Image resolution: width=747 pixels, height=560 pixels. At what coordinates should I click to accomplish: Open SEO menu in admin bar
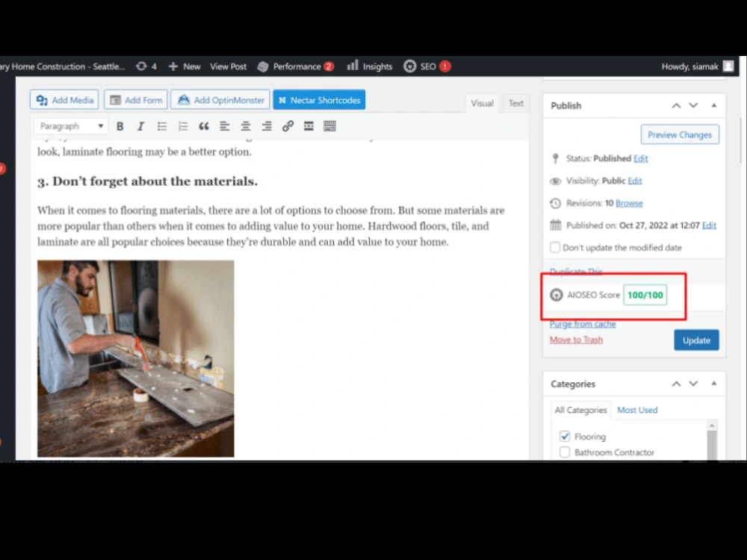pyautogui.click(x=427, y=66)
